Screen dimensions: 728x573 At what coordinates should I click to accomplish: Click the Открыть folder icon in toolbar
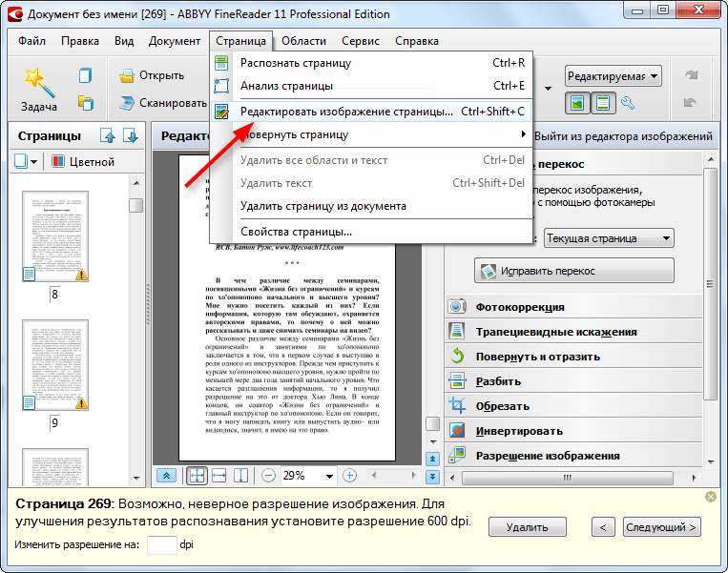coord(127,75)
